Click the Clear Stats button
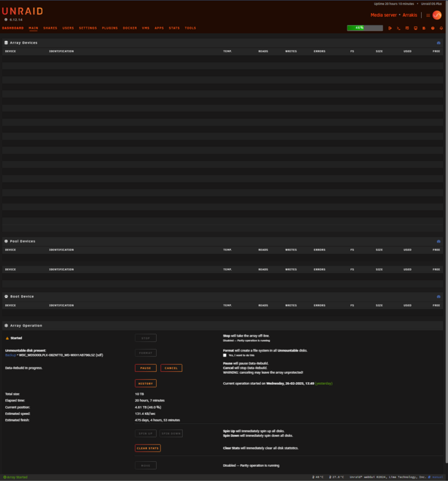448x481 pixels. click(x=148, y=448)
